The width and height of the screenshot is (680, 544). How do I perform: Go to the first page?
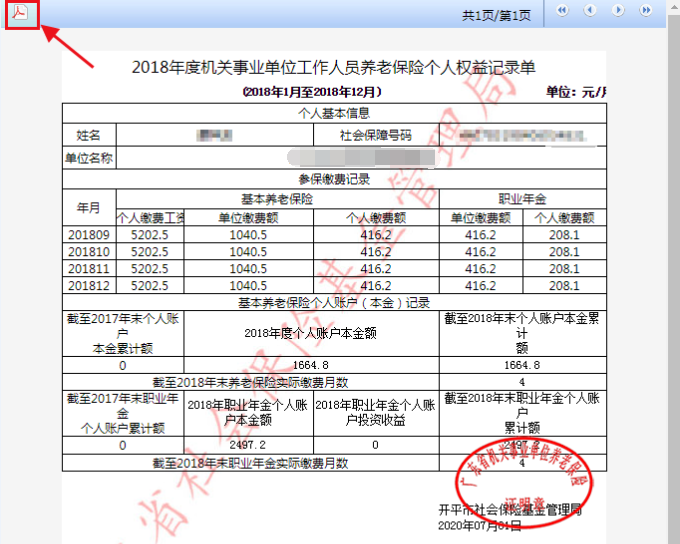pos(562,11)
